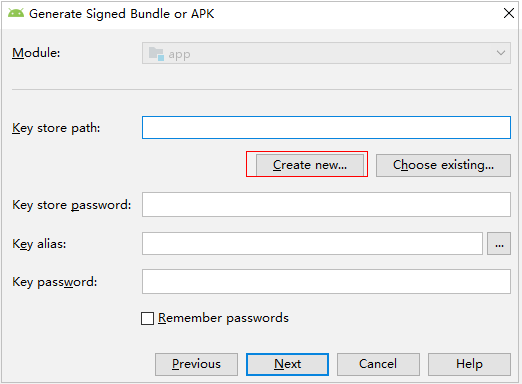Open the key alias browse ellipsis button
This screenshot has width=522, height=384.
click(x=499, y=244)
